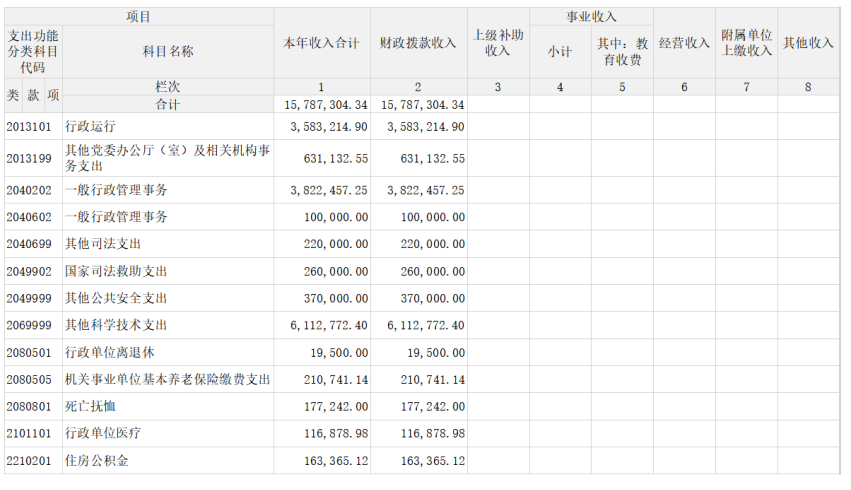Click the 行政运行 subject name cell
The height and width of the screenshot is (490, 851).
167,126
